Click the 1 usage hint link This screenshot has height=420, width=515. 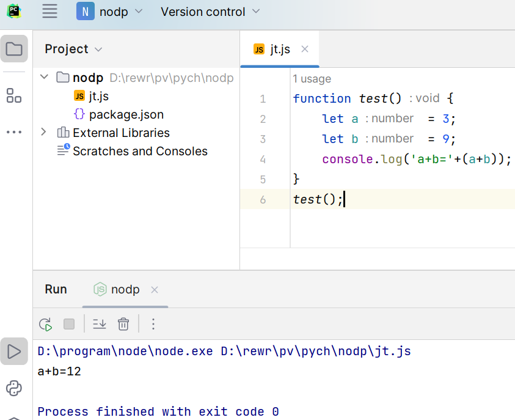coord(312,79)
